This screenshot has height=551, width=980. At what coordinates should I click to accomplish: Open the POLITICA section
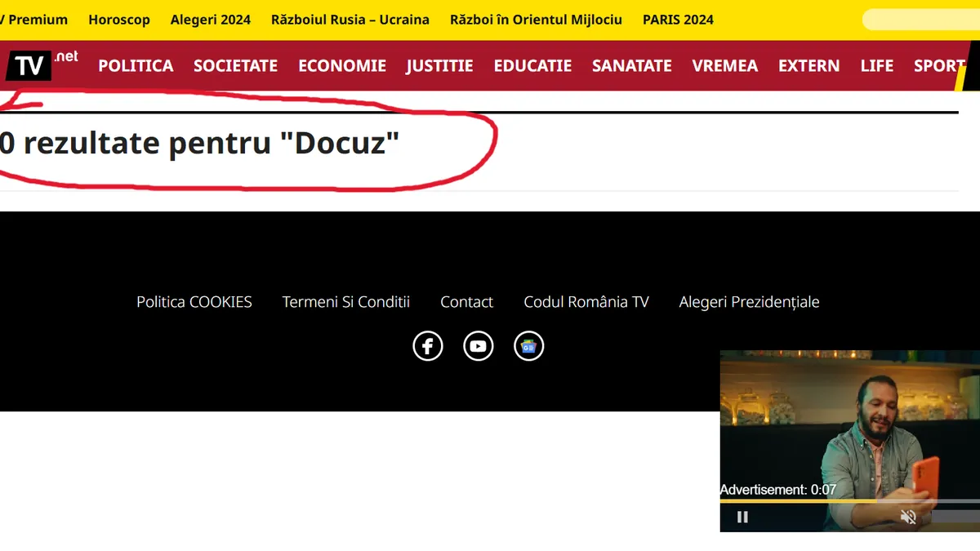point(136,66)
